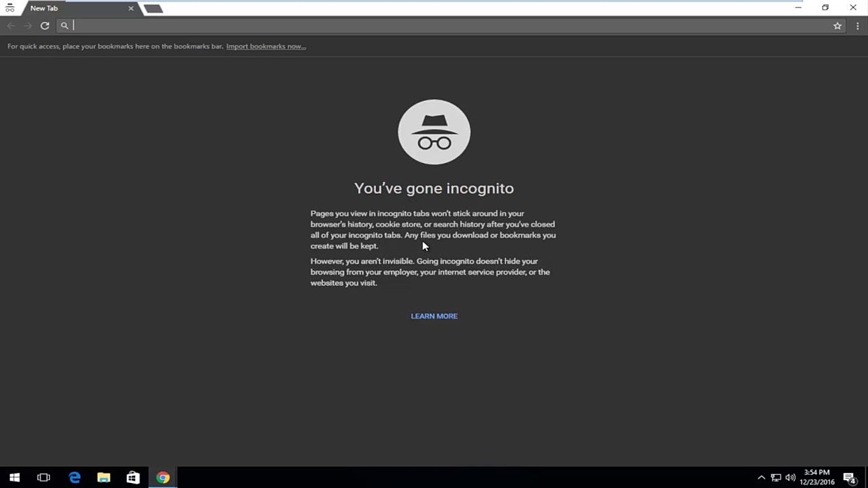Click the 'However, you aren't invisible' paragraph
The width and height of the screenshot is (868, 488).
click(x=430, y=272)
